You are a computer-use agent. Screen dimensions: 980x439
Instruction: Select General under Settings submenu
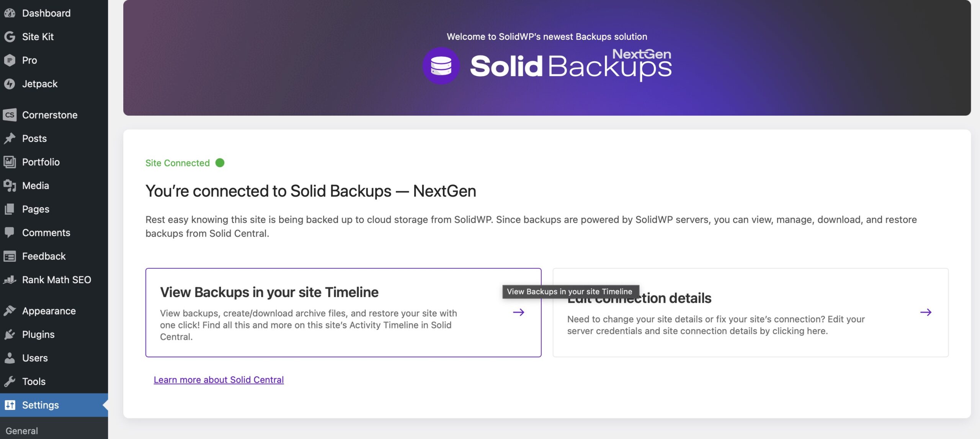click(x=22, y=431)
